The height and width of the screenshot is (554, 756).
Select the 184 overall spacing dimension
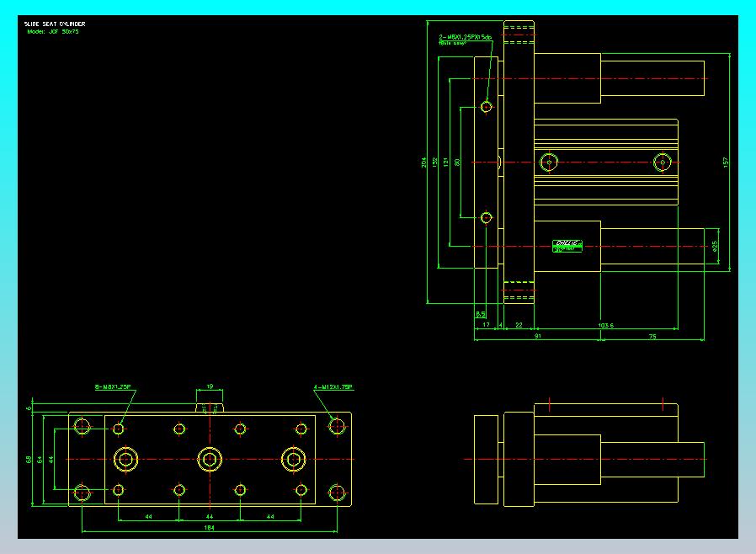[x=209, y=528]
